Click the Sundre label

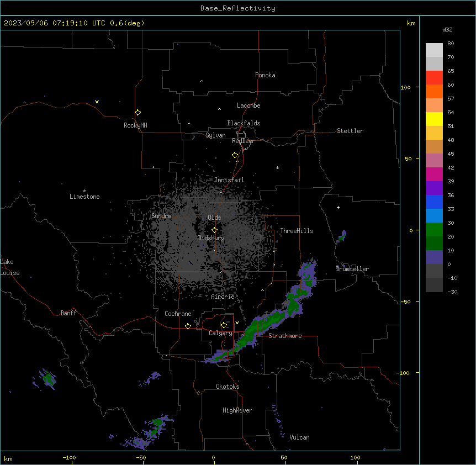pyautogui.click(x=161, y=216)
